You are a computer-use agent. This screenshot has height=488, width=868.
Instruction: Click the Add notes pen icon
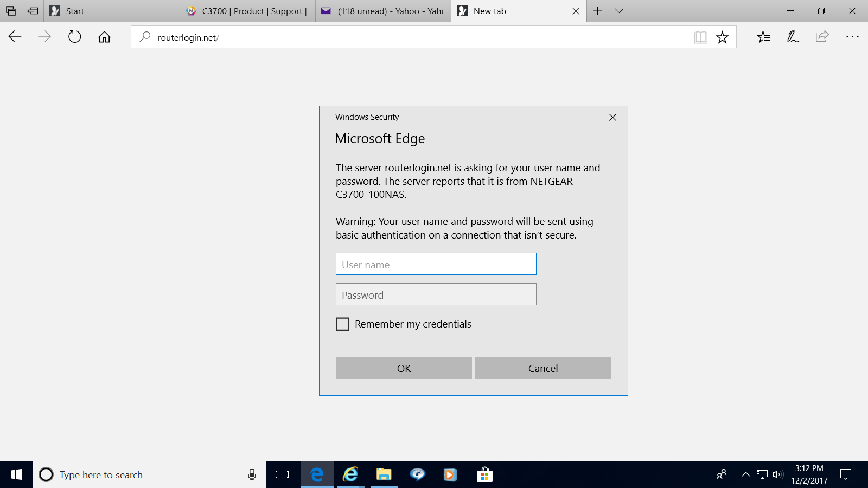pyautogui.click(x=793, y=37)
